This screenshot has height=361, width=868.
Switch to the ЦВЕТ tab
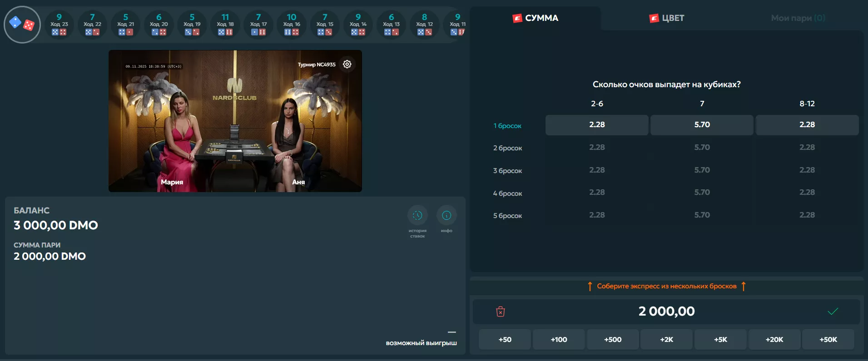coord(667,18)
